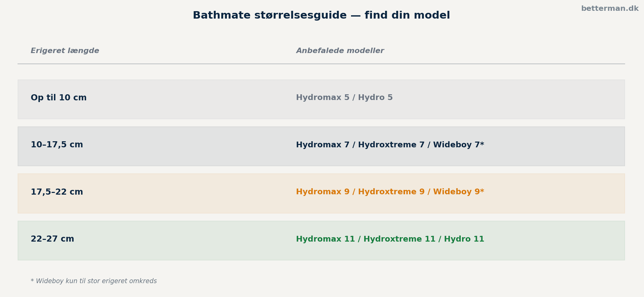Select the 'Hydromax 5 / Hydro 5' cell
Viewport: 644px width, 297px height.
tap(344, 98)
